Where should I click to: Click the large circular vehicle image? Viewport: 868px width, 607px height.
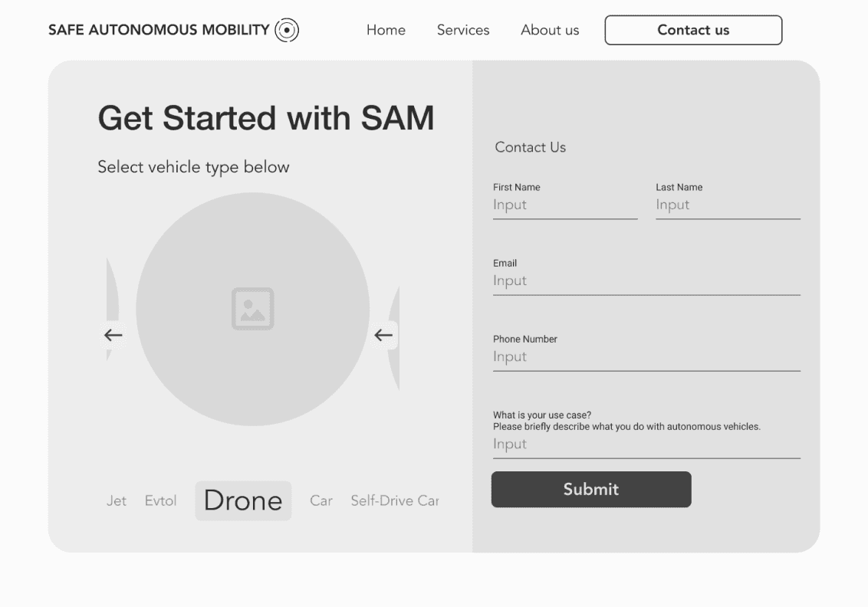[253, 309]
